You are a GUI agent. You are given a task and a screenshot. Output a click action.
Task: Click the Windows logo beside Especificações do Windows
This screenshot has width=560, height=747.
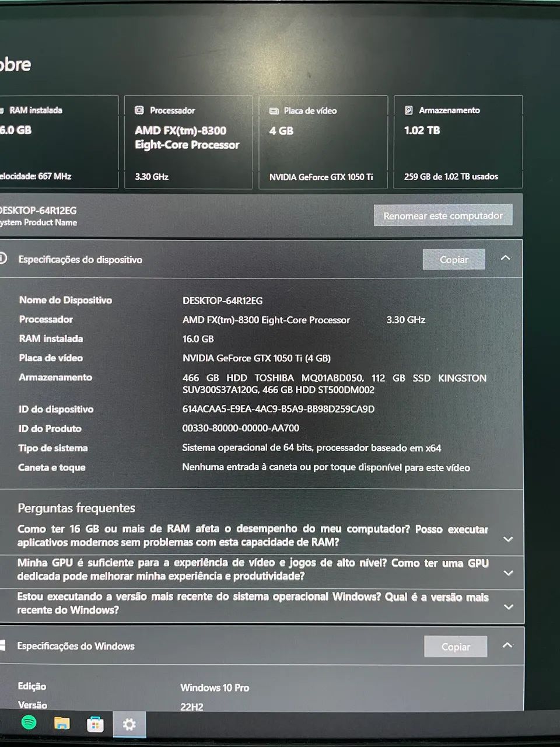(2, 645)
